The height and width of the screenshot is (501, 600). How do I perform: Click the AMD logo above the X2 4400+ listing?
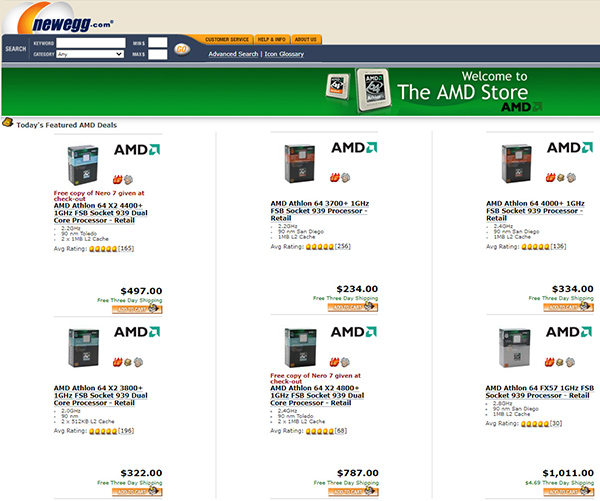(137, 150)
